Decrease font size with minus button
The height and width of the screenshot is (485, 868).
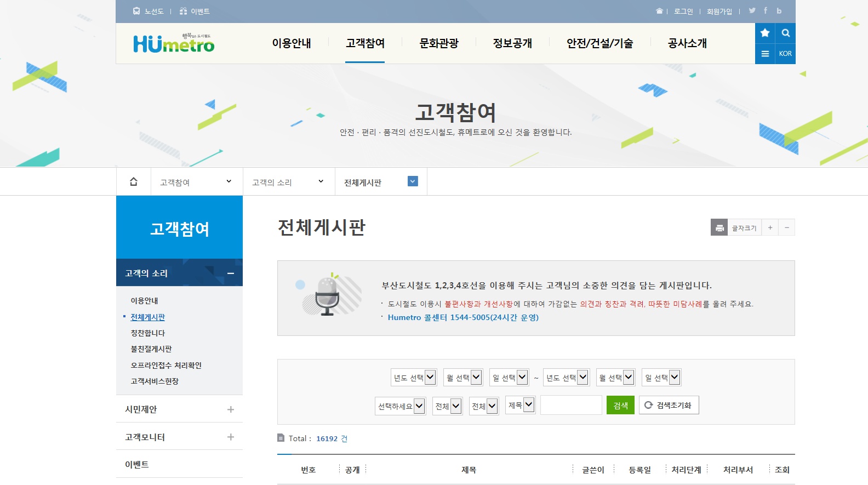(x=787, y=227)
